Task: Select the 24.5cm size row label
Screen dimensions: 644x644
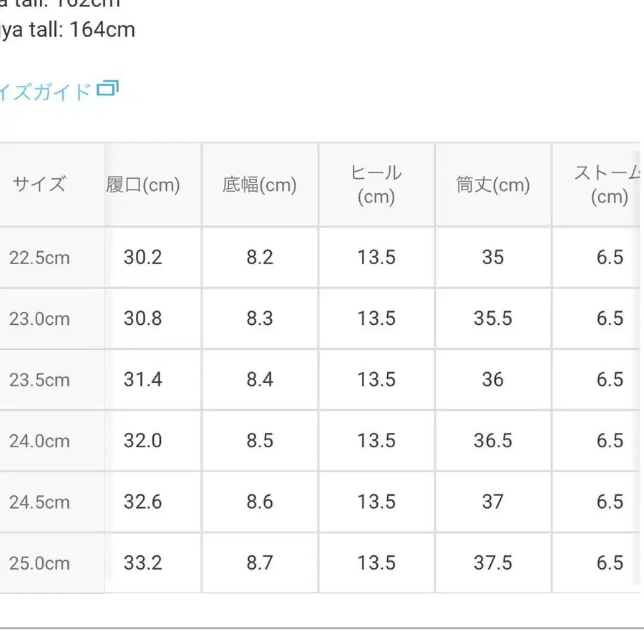Action: pos(39,502)
